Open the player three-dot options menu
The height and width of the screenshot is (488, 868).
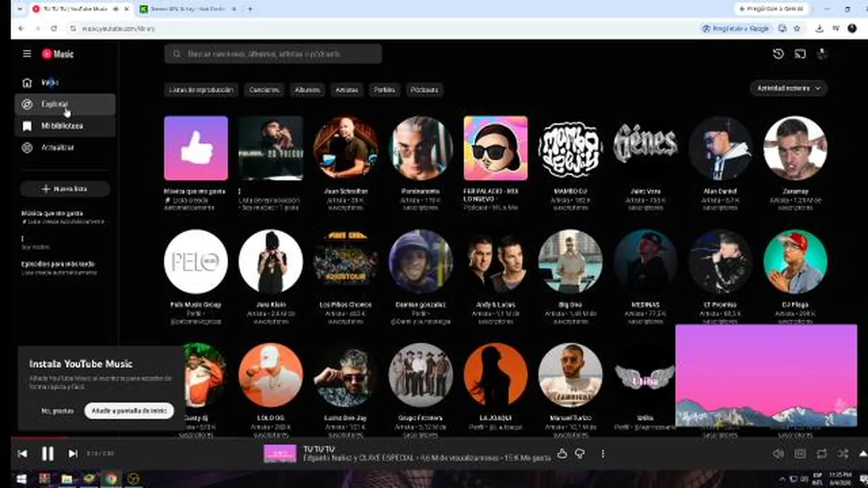[x=602, y=453]
